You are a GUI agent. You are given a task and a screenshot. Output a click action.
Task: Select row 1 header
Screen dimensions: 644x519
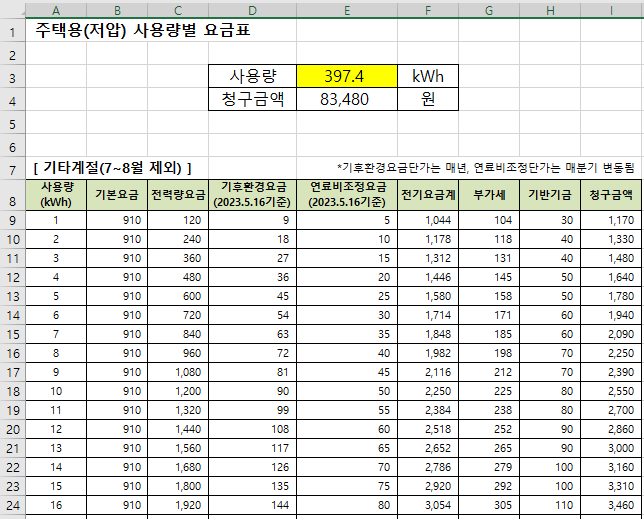pyautogui.click(x=12, y=32)
